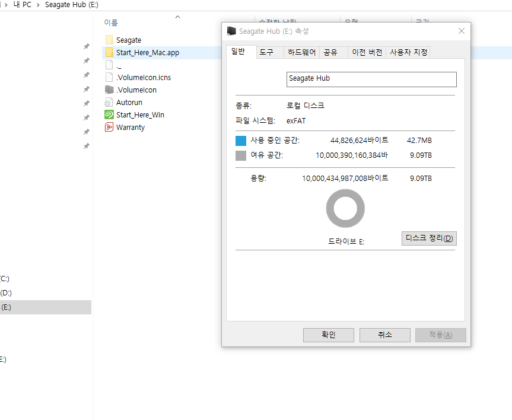Click the blue used space color box
This screenshot has width=512, height=420.
[241, 141]
